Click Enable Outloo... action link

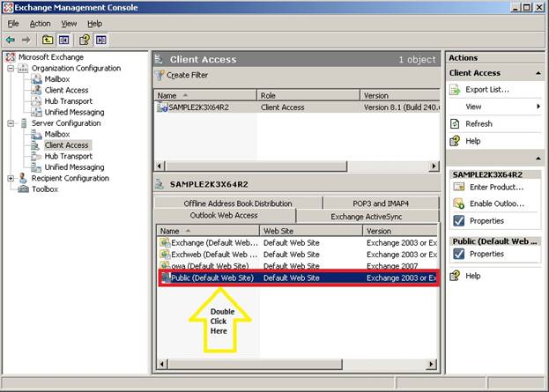497,203
